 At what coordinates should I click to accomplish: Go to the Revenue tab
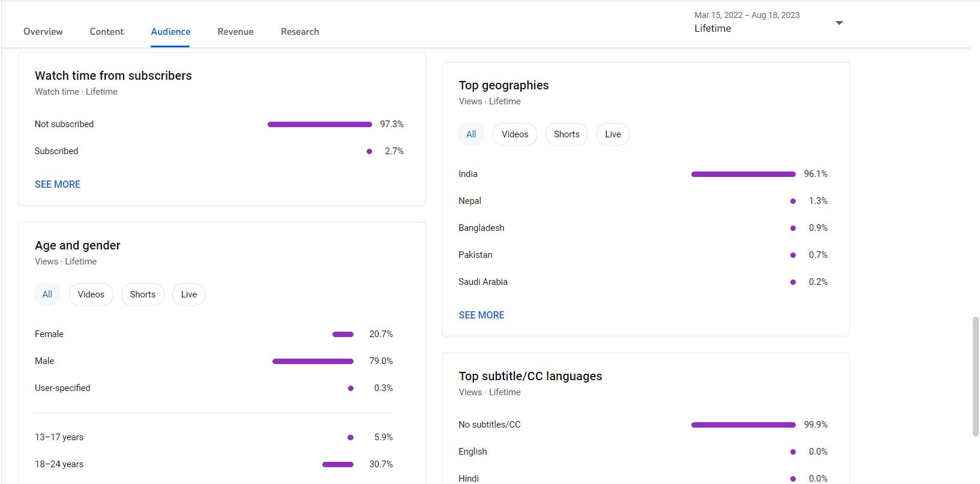(235, 32)
